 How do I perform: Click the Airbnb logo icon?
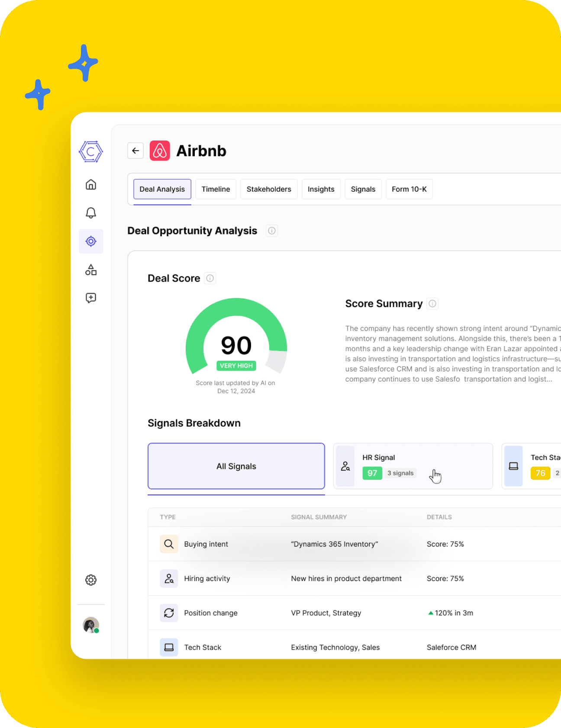tap(160, 151)
